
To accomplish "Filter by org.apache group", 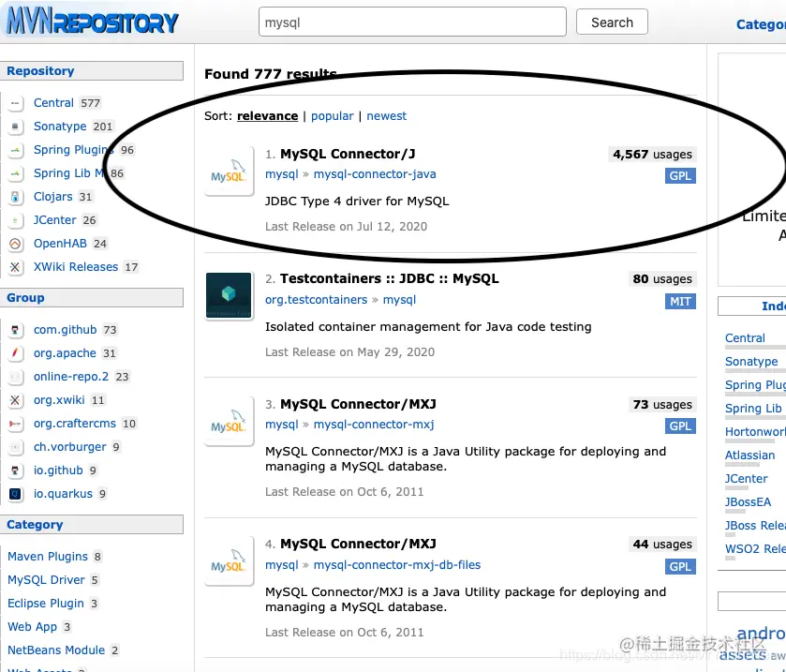I will [65, 353].
